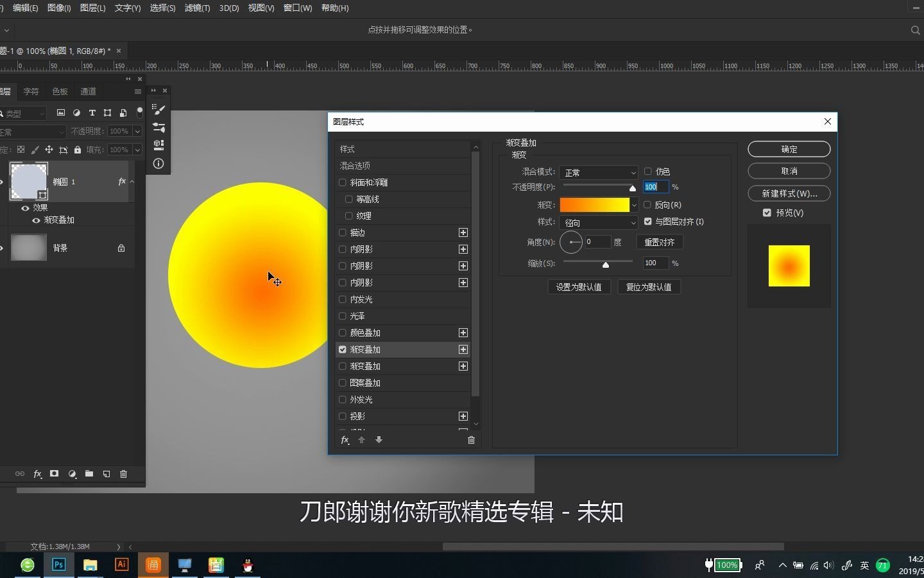The image size is (924, 578).
Task: Switch to the 色板 tab
Action: tap(60, 92)
